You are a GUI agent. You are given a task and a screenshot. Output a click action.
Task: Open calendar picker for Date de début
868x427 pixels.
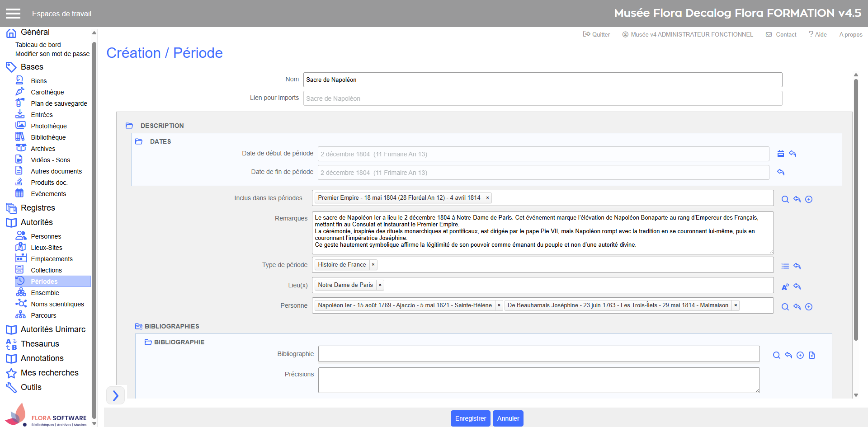pos(780,154)
